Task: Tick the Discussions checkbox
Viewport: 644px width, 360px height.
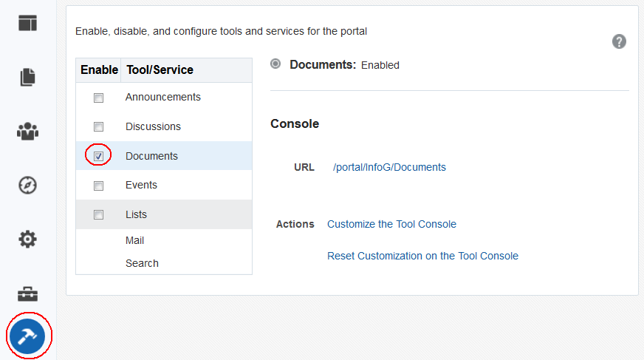Action: point(98,127)
